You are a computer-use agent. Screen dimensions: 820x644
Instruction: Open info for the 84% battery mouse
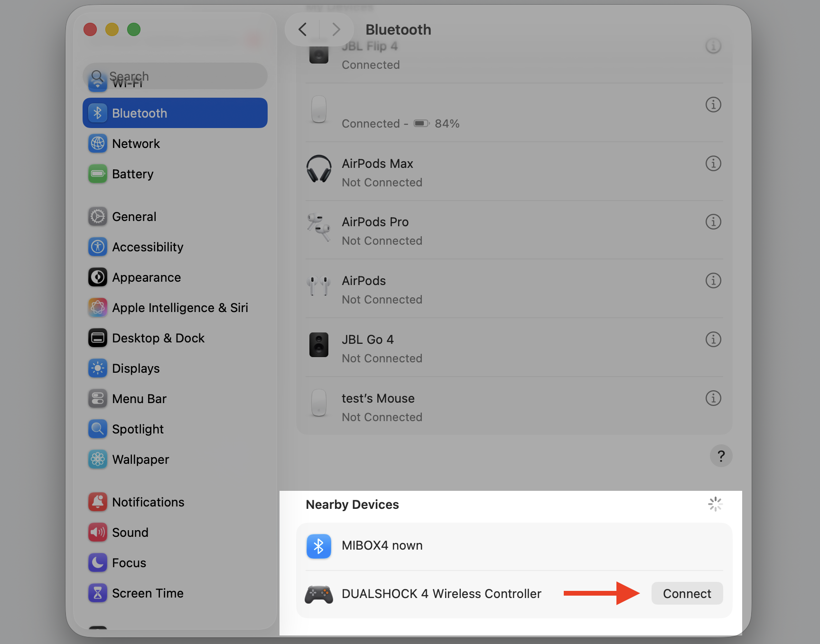click(713, 104)
